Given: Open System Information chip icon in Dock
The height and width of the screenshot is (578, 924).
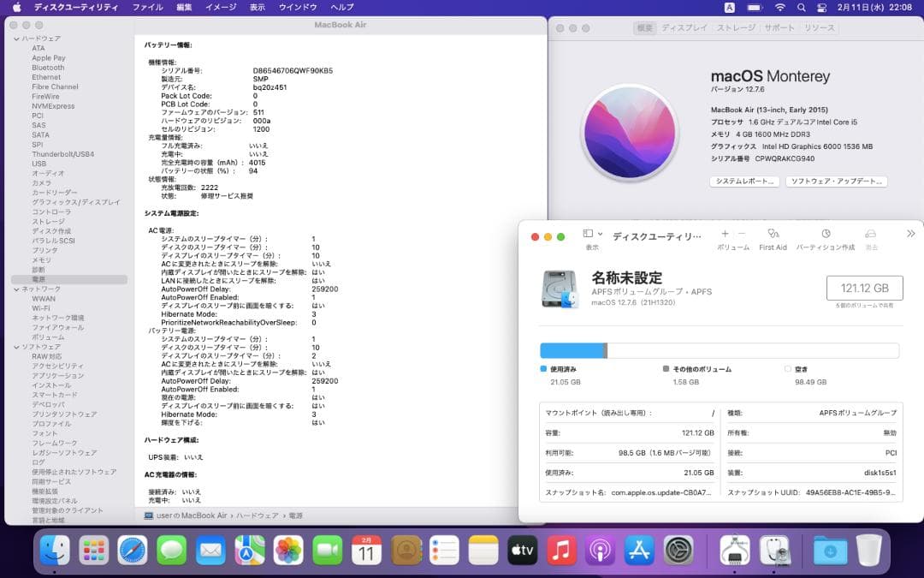Looking at the screenshot, I should pos(735,551).
